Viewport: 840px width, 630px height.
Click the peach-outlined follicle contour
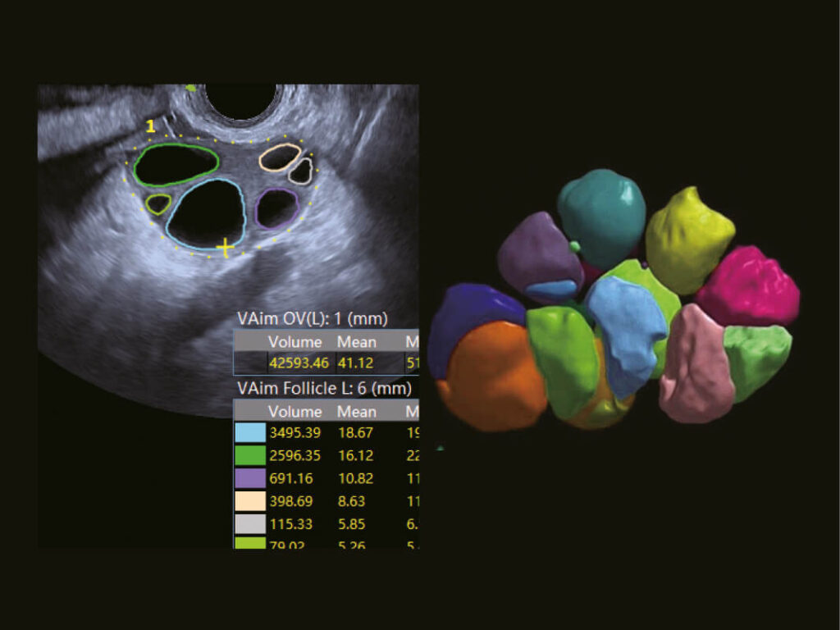click(x=281, y=157)
